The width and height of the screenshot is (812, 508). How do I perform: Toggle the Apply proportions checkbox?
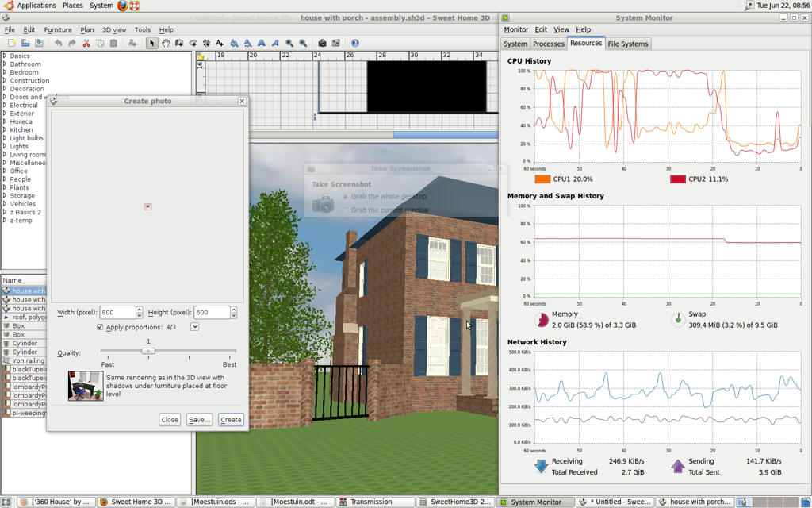tap(100, 327)
